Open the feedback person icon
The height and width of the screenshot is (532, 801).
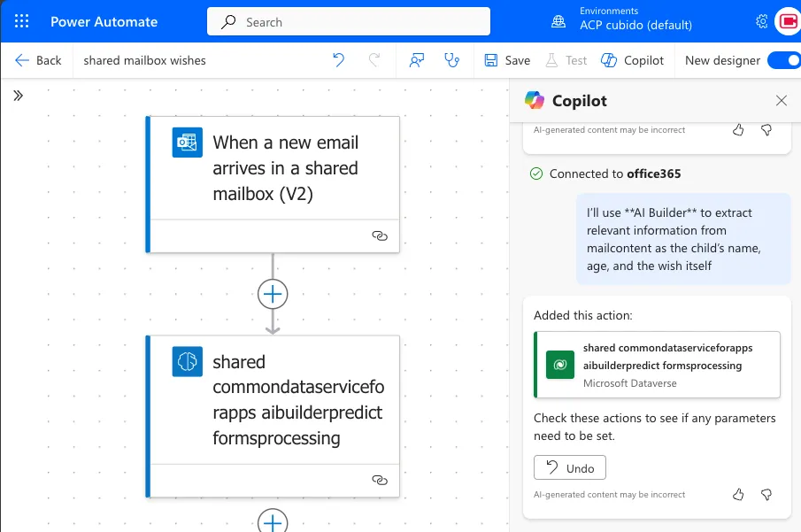click(416, 60)
